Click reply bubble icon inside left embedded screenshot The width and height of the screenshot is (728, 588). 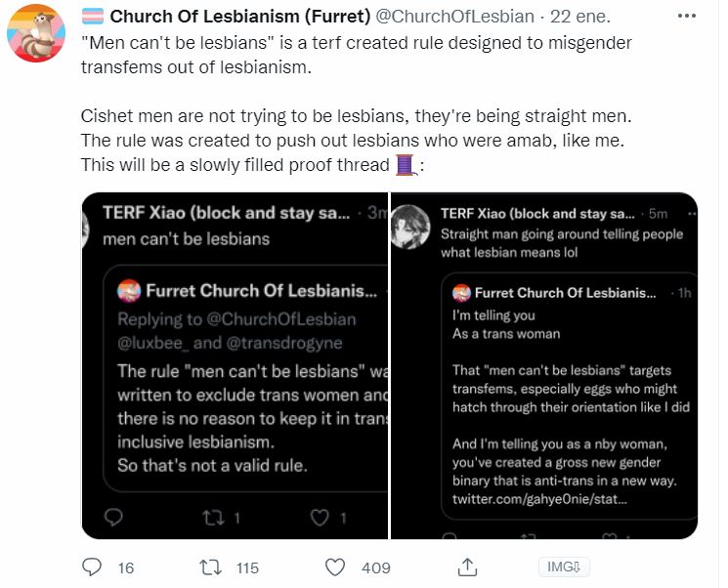[113, 517]
